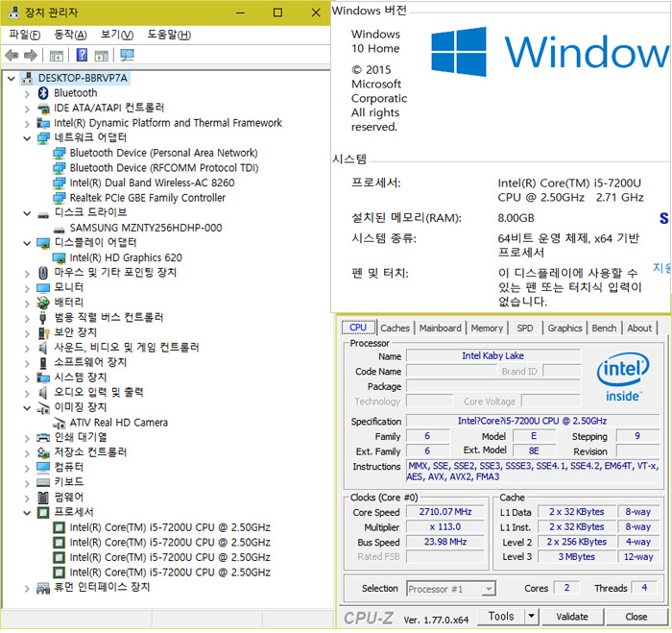The height and width of the screenshot is (633, 672).
Task: Click the Help question mark toolbar icon
Action: 83,55
